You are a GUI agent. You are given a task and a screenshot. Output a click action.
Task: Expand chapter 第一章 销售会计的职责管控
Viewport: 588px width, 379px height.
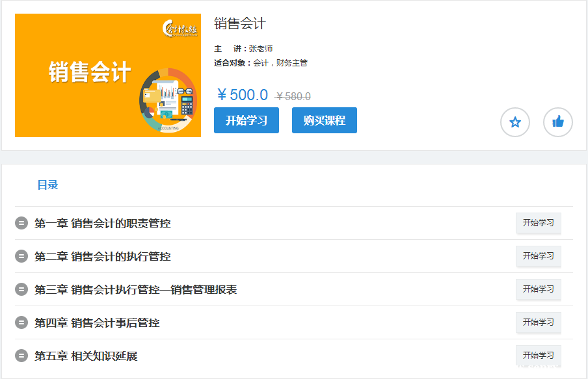point(103,224)
